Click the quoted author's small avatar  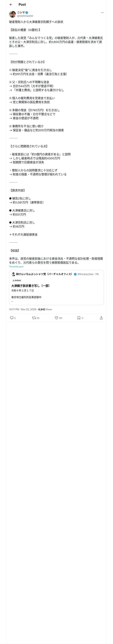[x=14, y=274]
